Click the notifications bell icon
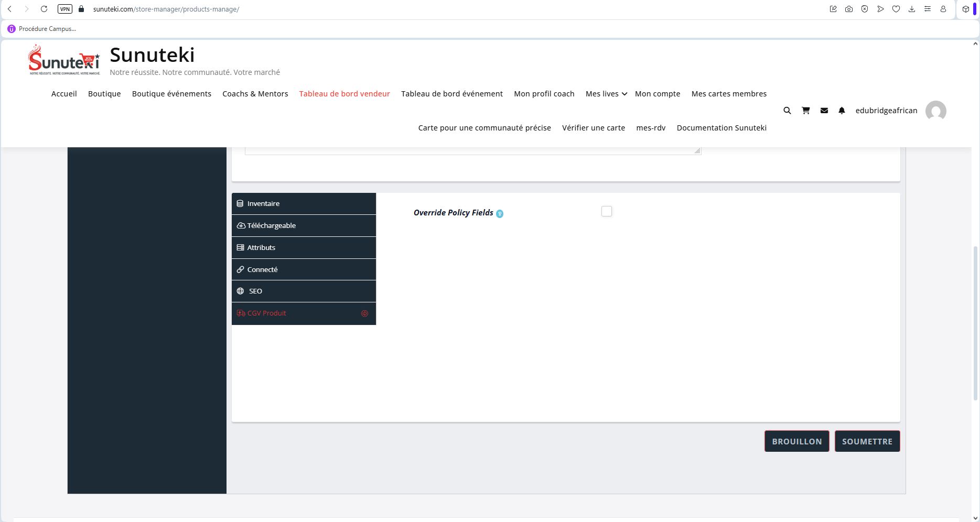 tap(842, 111)
